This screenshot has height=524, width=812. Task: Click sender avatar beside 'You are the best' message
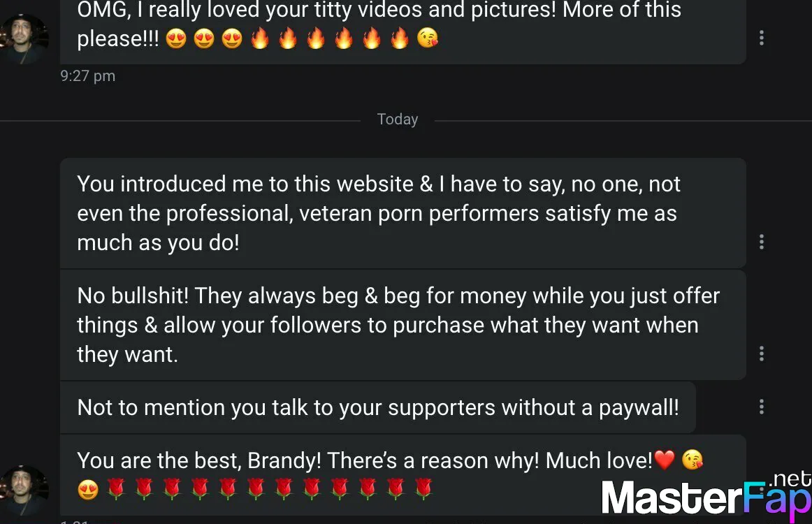click(24, 490)
